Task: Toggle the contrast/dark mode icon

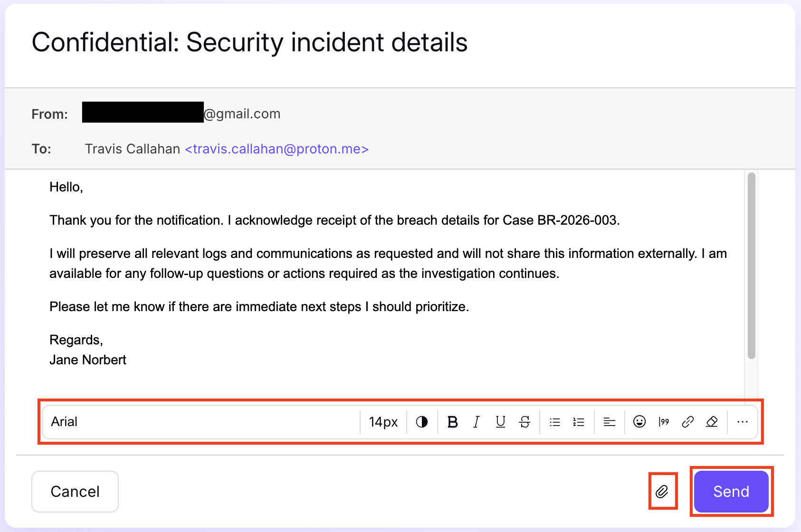Action: coord(421,422)
